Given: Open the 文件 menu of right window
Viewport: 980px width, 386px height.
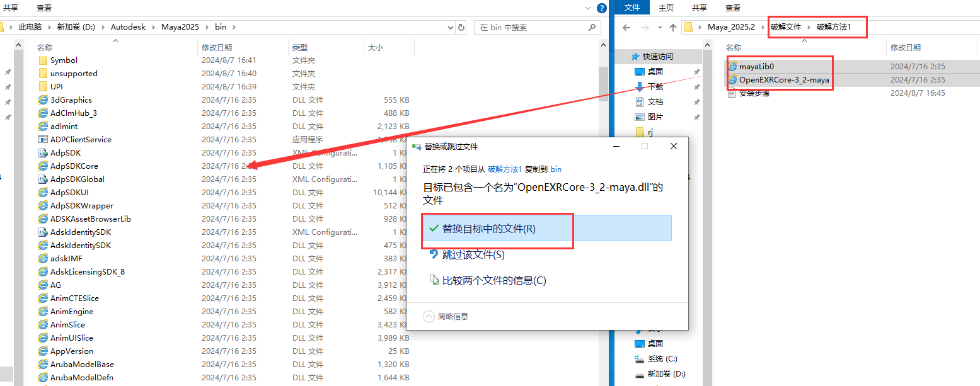Looking at the screenshot, I should point(632,7).
